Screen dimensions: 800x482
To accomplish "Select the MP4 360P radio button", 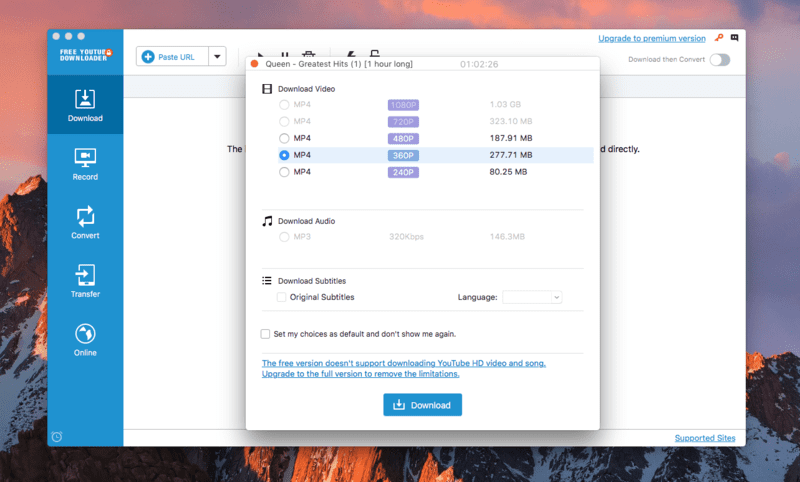I will pyautogui.click(x=284, y=155).
